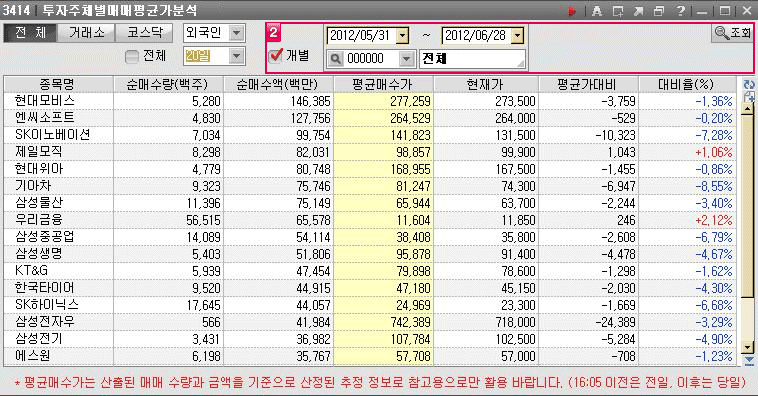Enable the 전체 checkbox beside period dropdown
Screen dimensions: 758x396
pyautogui.click(x=131, y=57)
